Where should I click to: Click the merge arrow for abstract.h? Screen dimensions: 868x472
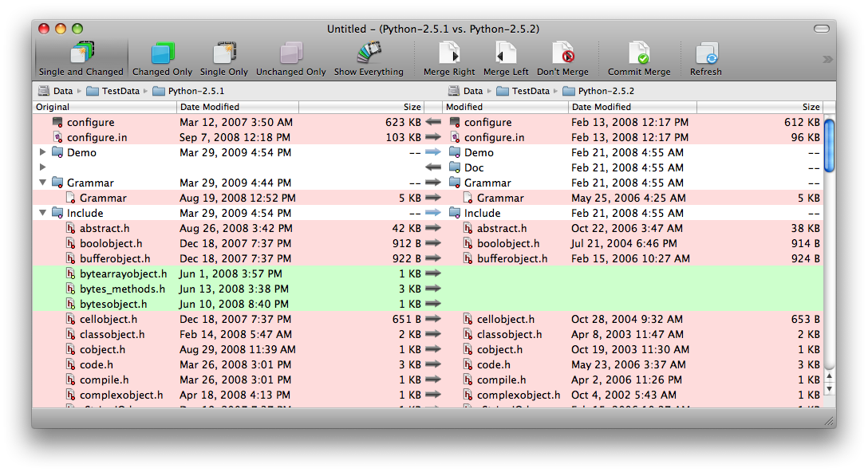pos(433,228)
